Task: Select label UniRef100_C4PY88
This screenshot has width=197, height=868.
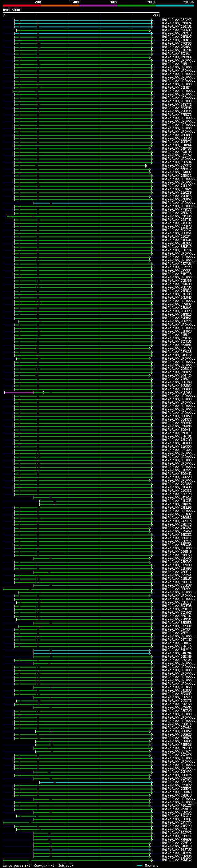Action: coord(177,149)
